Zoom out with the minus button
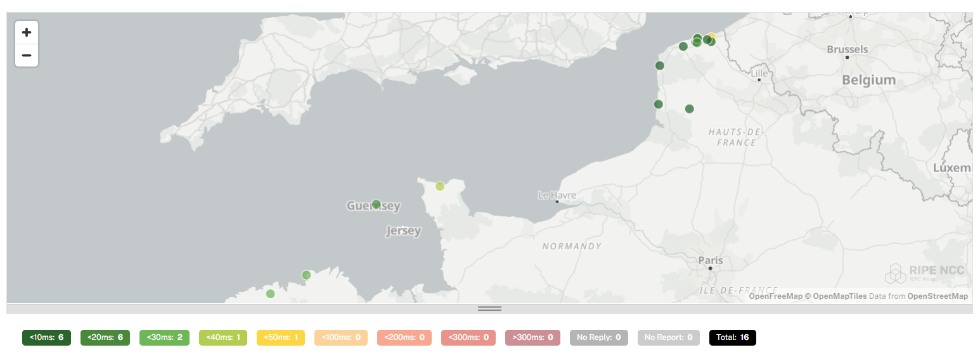 tap(27, 55)
